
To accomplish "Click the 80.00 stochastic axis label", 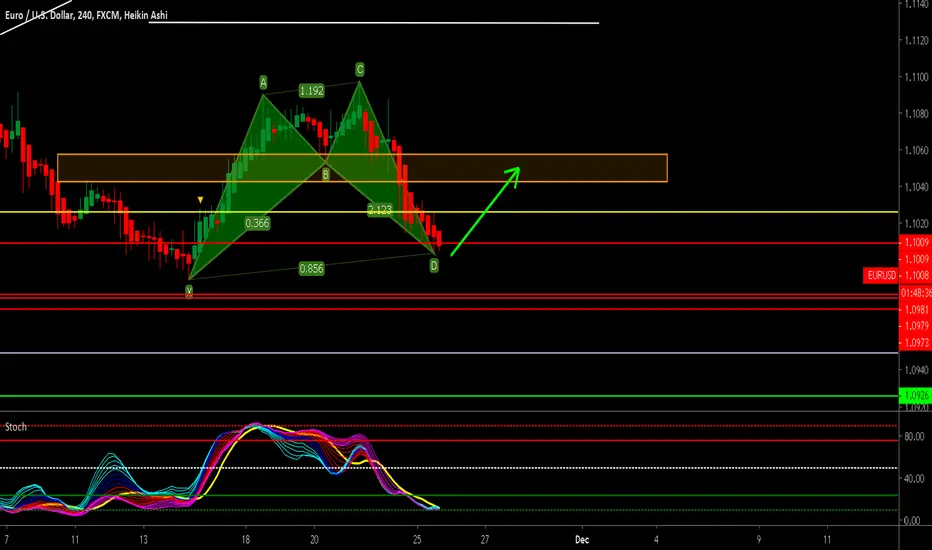I will click(914, 436).
